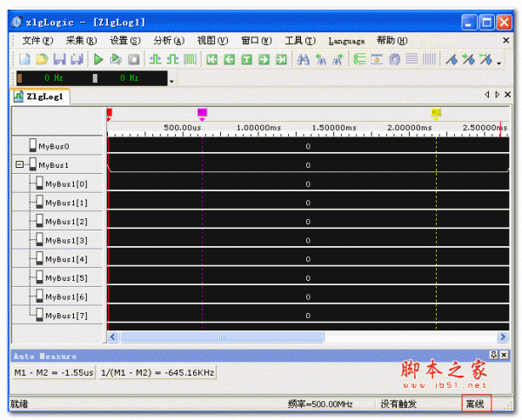Create a new file with the toolbar icon
Viewport: 522px width, 420px height.
tap(24, 60)
